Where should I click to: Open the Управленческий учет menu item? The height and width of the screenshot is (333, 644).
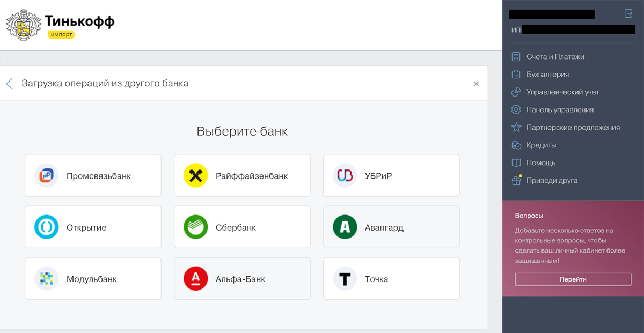tap(562, 92)
